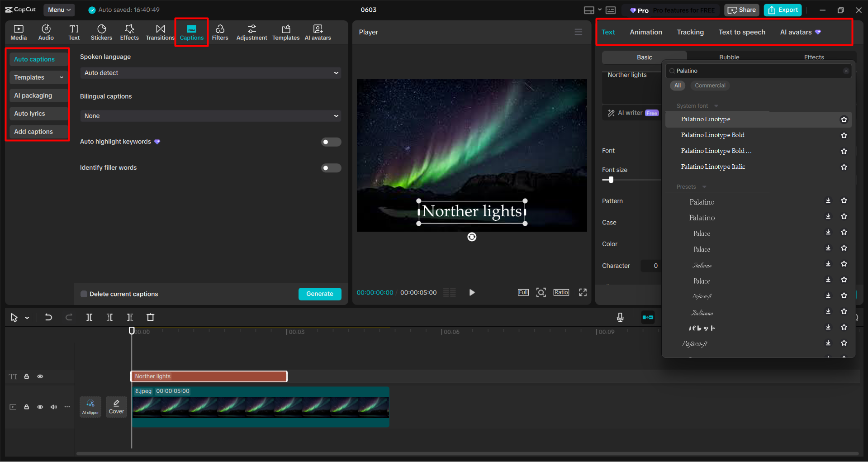
Task: Favorite the Palatino Linotype Bold font
Action: tap(844, 135)
